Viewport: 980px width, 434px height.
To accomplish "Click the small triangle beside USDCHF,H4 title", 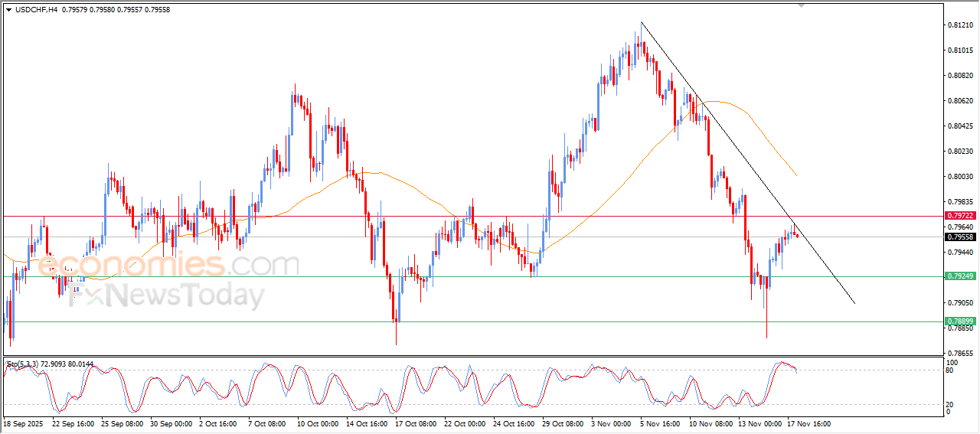I will [8, 9].
